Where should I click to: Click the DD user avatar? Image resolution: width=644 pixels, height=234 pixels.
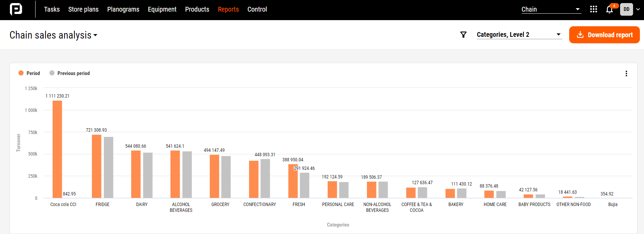pyautogui.click(x=626, y=9)
